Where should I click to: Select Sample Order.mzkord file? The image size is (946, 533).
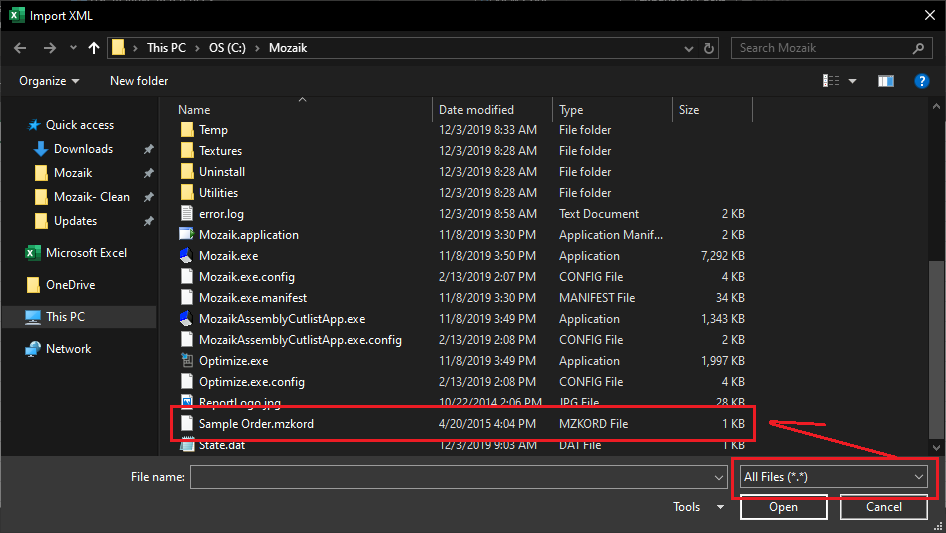click(256, 424)
